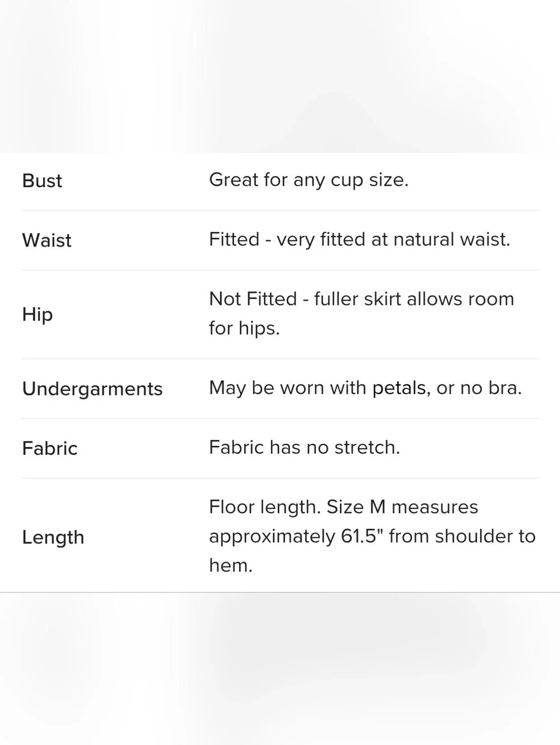
Task: Click the 'Floor length.' text
Action: click(265, 507)
